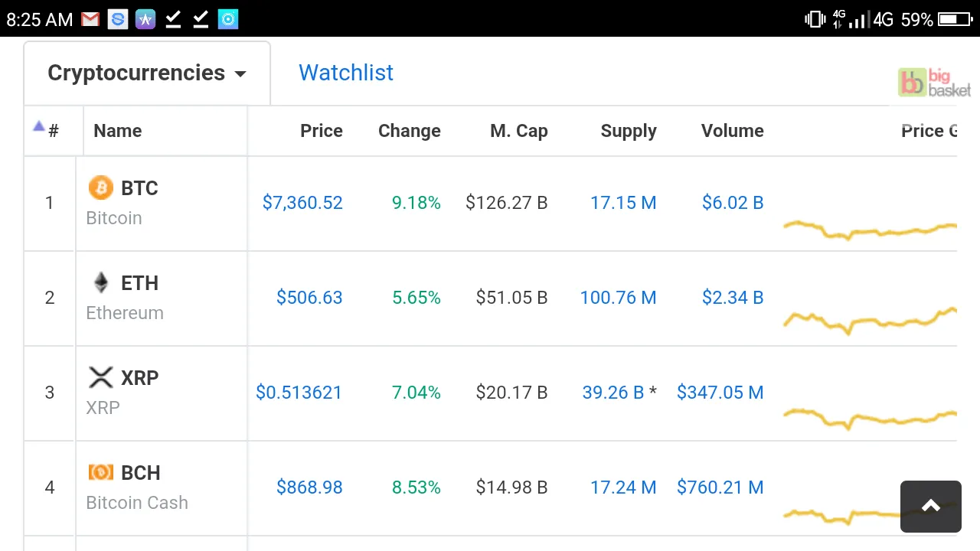The width and height of the screenshot is (980, 551).
Task: Click Ethereum market cap $51.05 B
Action: (x=512, y=298)
